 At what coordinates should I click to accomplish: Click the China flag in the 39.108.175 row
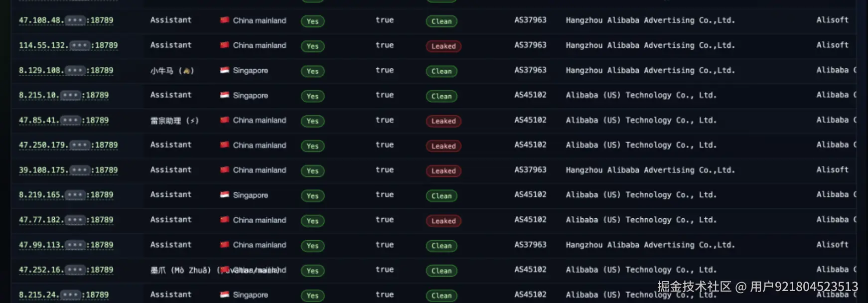point(225,169)
